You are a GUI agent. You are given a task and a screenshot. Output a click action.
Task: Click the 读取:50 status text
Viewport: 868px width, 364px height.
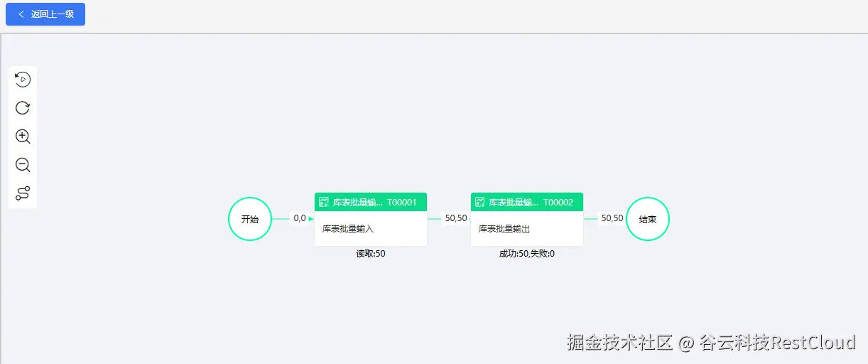click(371, 254)
